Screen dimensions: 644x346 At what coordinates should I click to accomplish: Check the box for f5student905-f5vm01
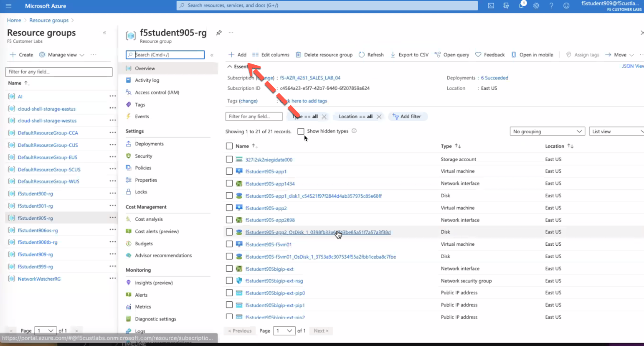tap(229, 244)
